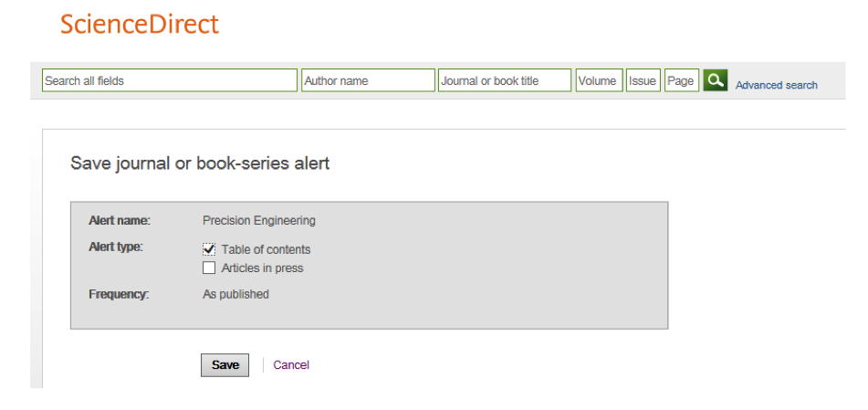Focus the Search all fields box

click(170, 80)
